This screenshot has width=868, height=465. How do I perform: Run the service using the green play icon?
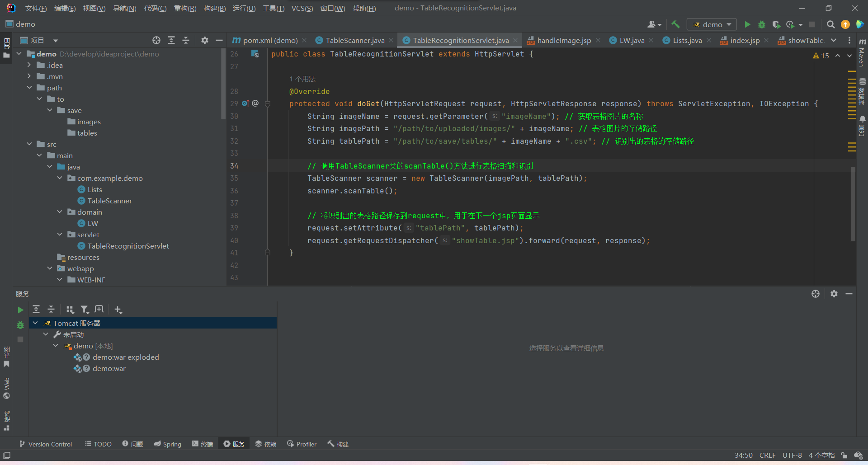click(20, 310)
